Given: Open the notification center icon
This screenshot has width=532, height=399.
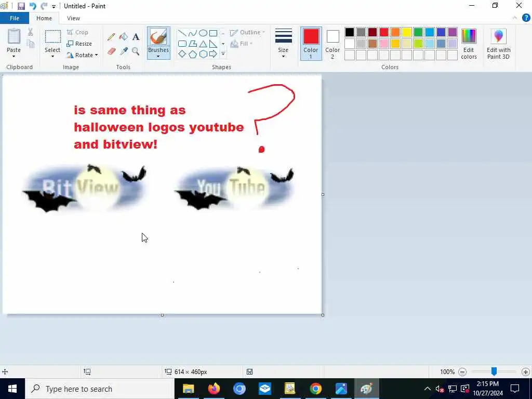Looking at the screenshot, I should [x=515, y=389].
